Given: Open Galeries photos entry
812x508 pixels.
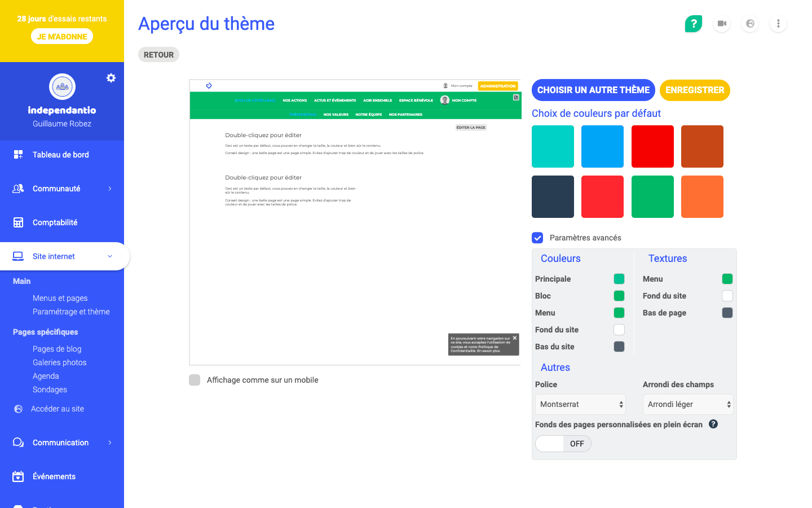Looking at the screenshot, I should (x=60, y=362).
